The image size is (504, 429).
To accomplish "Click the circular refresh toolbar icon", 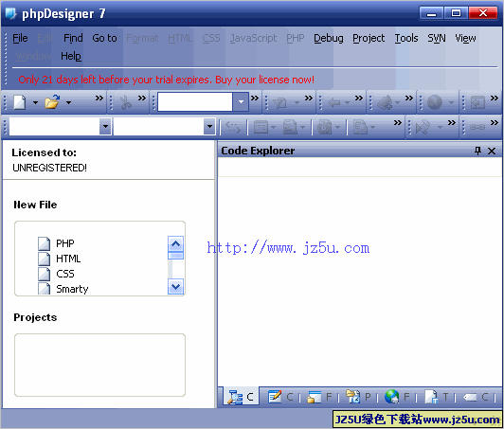I will (324, 127).
